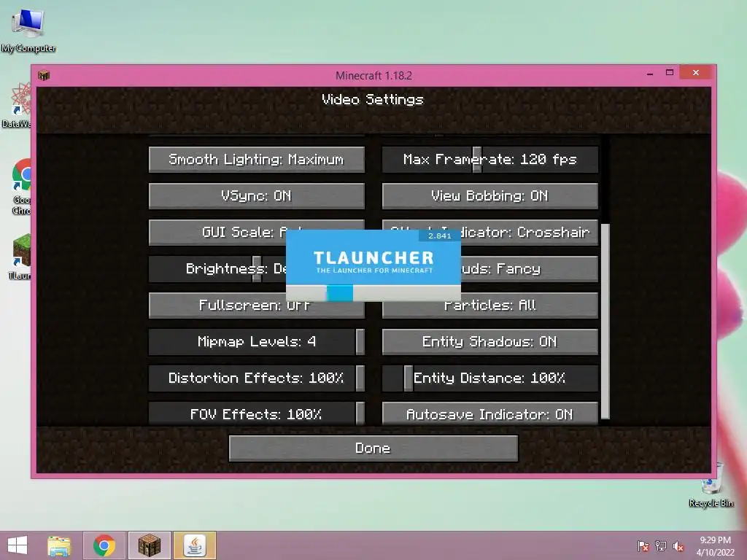747x560 pixels.
Task: Click the network tray icon
Action: (x=661, y=546)
